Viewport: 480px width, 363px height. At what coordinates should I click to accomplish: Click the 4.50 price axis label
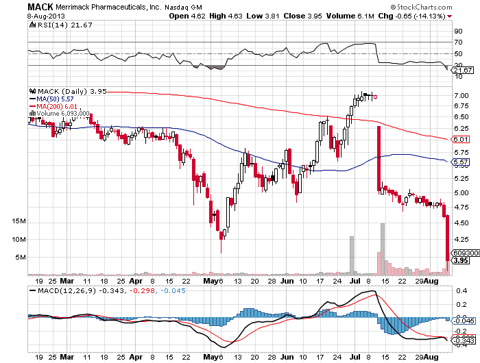tap(461, 223)
